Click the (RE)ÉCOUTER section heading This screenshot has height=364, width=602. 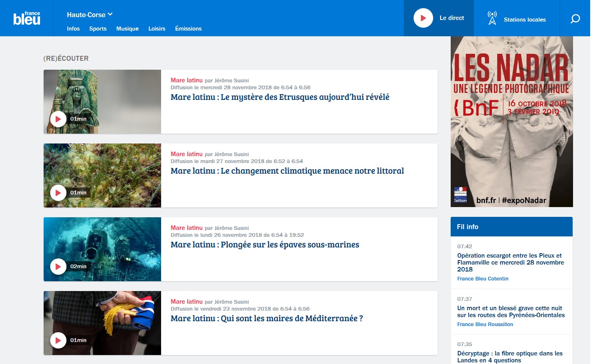click(66, 58)
